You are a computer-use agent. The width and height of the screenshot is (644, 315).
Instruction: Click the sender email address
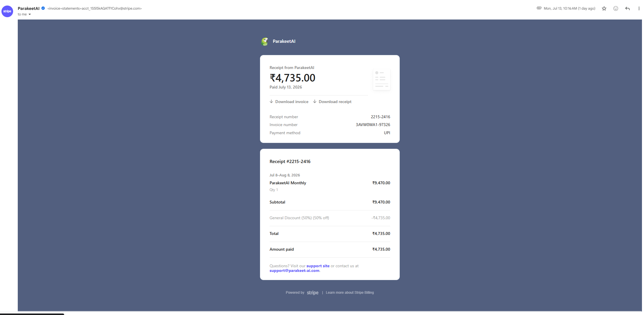(x=95, y=8)
